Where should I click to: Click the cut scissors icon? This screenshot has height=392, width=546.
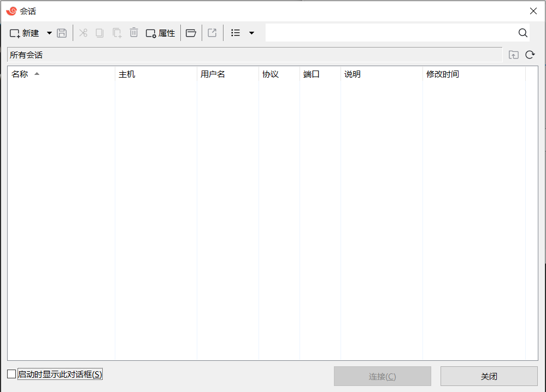tap(83, 33)
